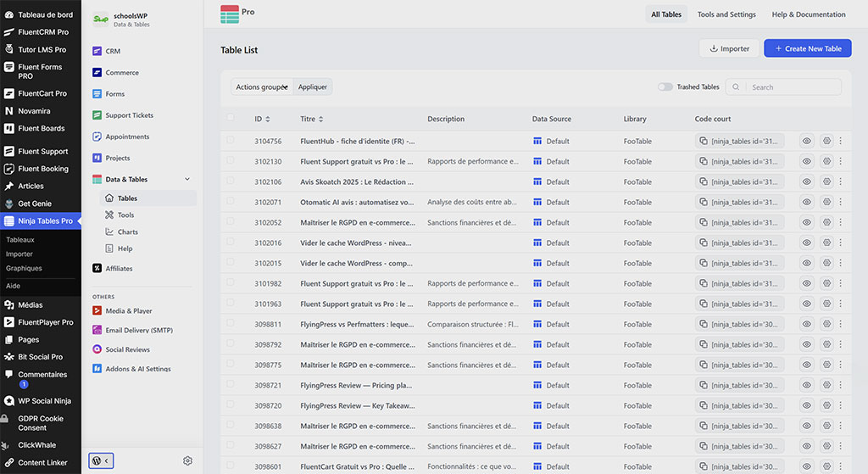Click the settings gear at sidebar bottom
The height and width of the screenshot is (474, 868).
[x=187, y=460]
